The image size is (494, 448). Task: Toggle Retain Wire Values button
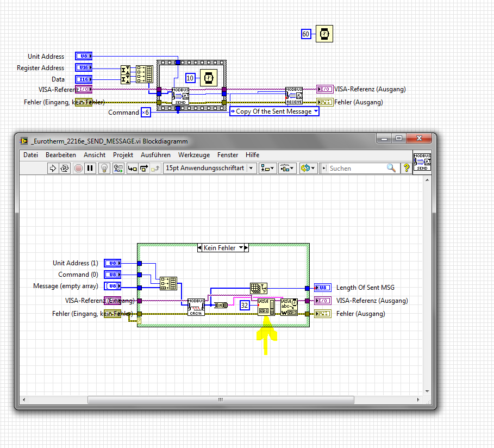118,169
